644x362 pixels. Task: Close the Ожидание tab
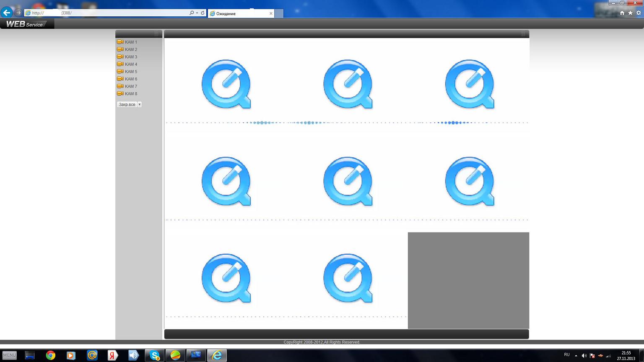(x=271, y=13)
